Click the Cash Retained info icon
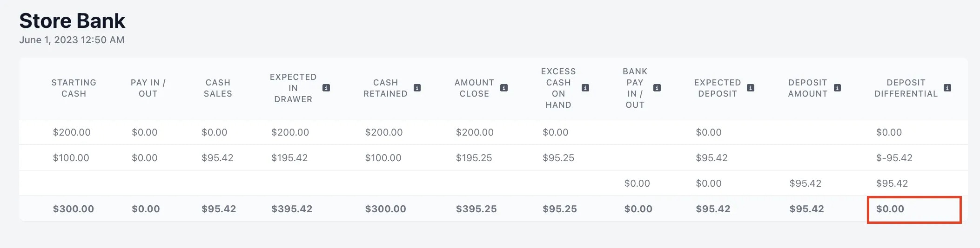This screenshot has height=248, width=980. point(417,88)
